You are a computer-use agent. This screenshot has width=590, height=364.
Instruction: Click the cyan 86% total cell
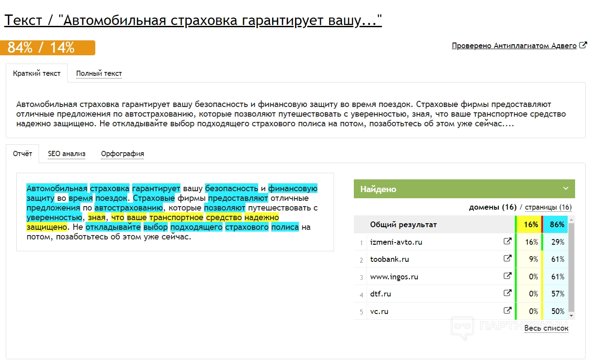[556, 225]
